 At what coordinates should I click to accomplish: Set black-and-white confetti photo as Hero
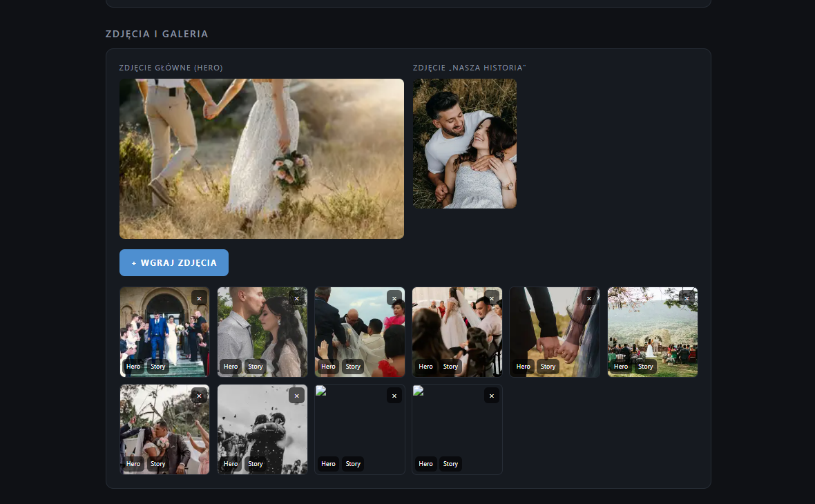tap(231, 464)
